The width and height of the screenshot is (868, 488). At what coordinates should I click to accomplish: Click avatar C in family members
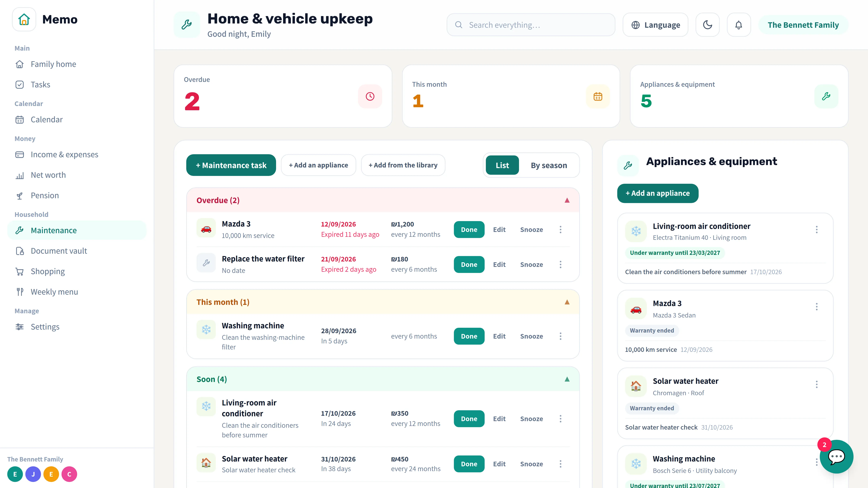(69, 474)
